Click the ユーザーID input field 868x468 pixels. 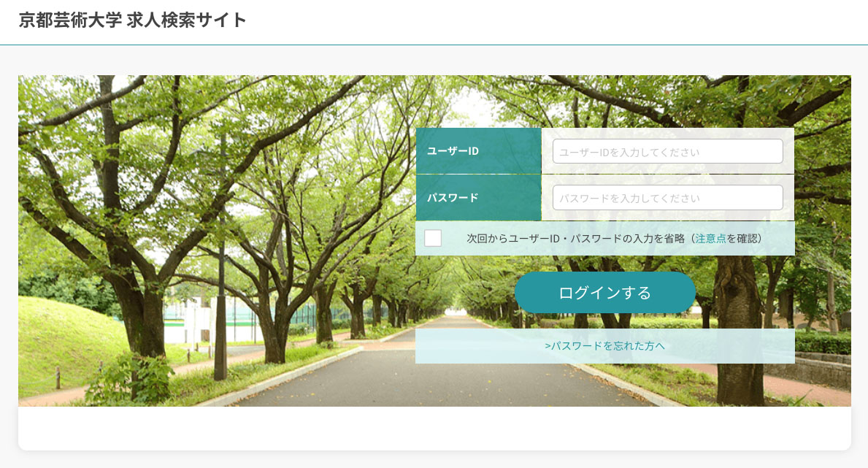coord(667,152)
